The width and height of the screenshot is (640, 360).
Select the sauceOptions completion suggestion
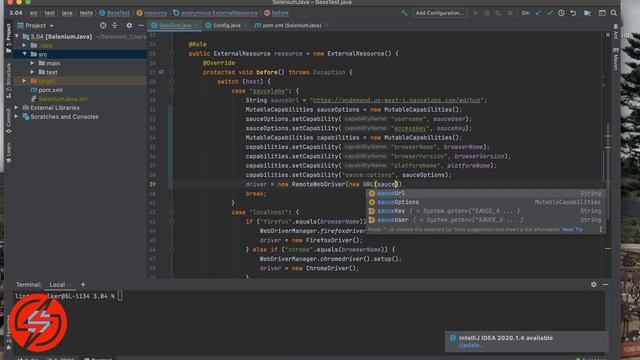(x=485, y=202)
